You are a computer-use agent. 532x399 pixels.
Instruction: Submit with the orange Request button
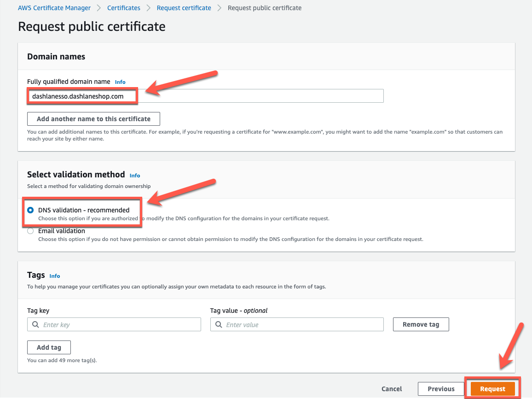[x=492, y=389]
